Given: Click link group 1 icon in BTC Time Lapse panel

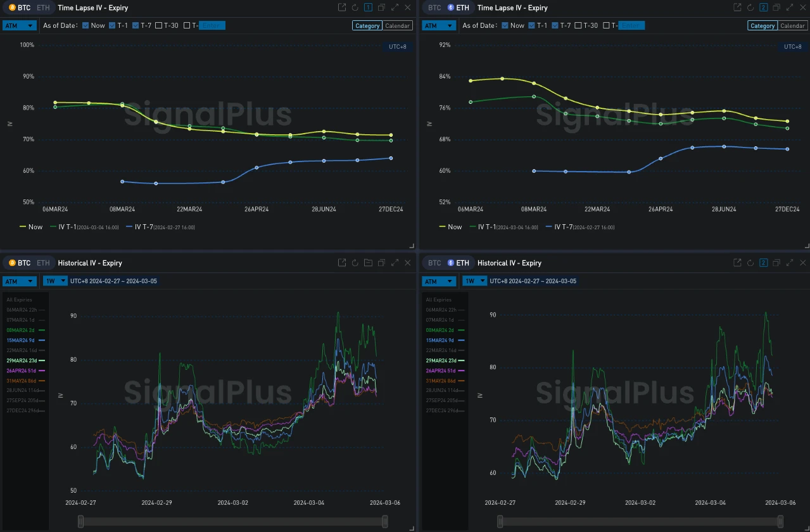Looking at the screenshot, I should click(x=368, y=8).
